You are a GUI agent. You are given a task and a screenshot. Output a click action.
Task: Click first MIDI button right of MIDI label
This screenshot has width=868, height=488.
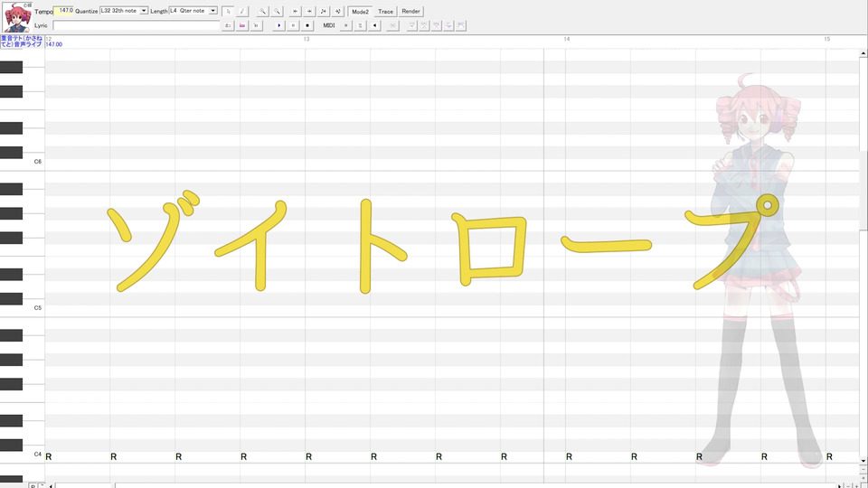(x=346, y=25)
